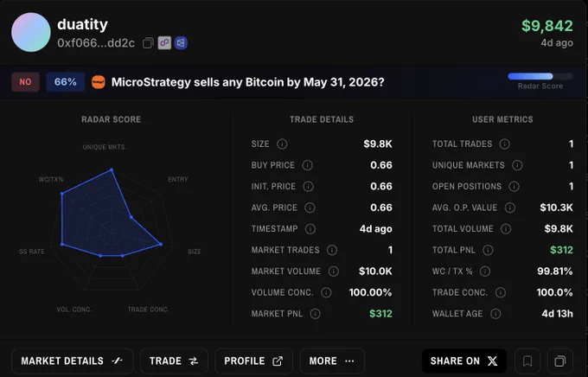
Task: Show info for VOLUME CONC.
Action: point(326,292)
